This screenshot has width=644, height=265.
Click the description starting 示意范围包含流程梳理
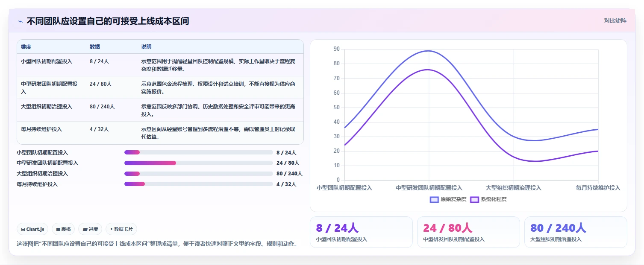pyautogui.click(x=218, y=88)
